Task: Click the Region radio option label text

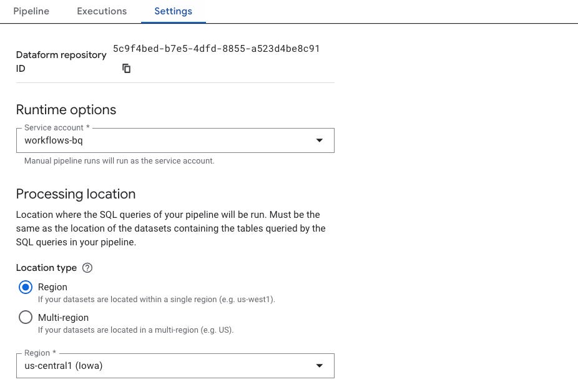Action: click(52, 287)
